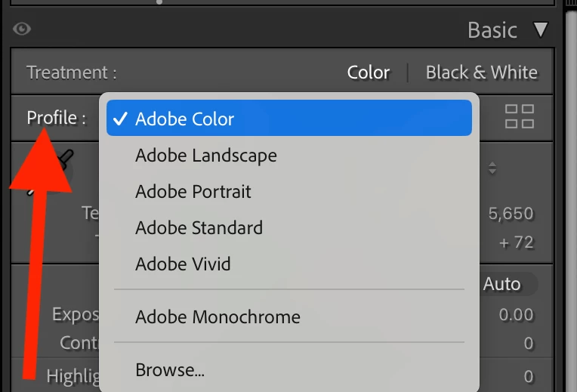This screenshot has height=392, width=577.
Task: Click Browse... in the profile menu
Action: coord(170,370)
